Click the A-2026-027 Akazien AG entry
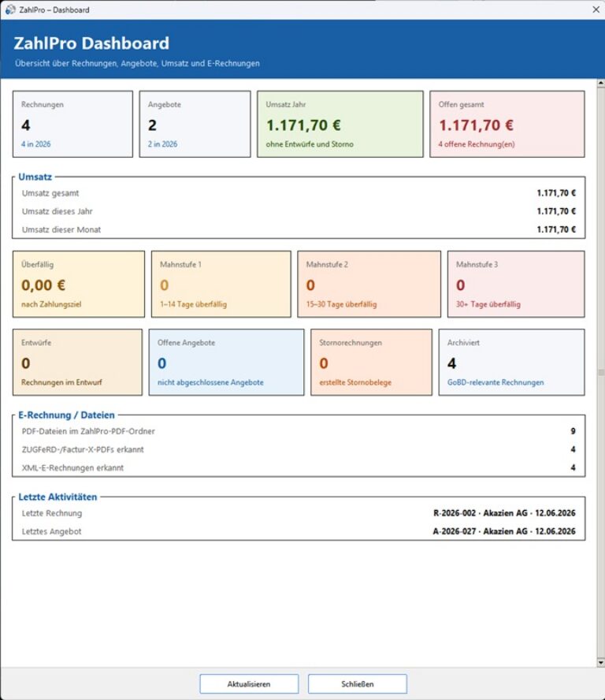The image size is (605, 700). pyautogui.click(x=504, y=531)
